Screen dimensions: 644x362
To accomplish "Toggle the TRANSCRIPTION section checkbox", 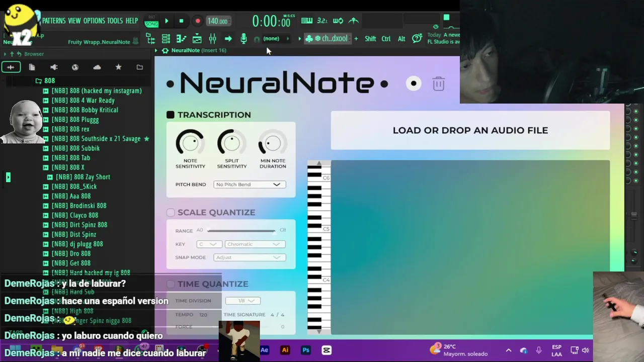I will tap(171, 115).
